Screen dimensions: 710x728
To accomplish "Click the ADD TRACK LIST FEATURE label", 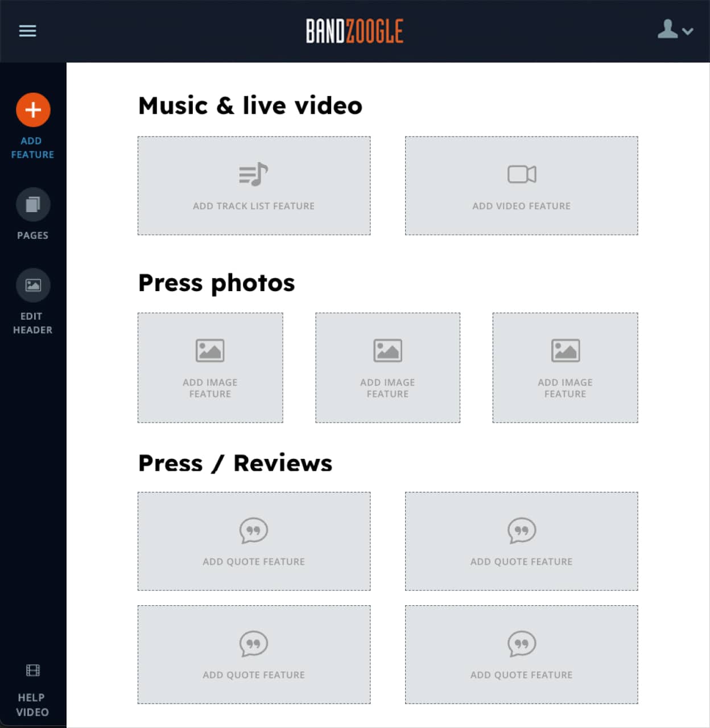I will click(254, 206).
